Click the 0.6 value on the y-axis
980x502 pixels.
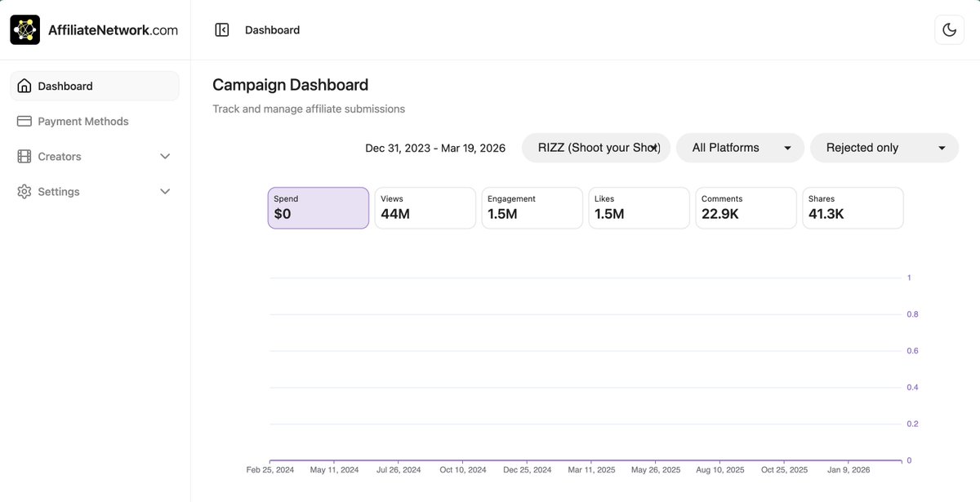click(912, 351)
